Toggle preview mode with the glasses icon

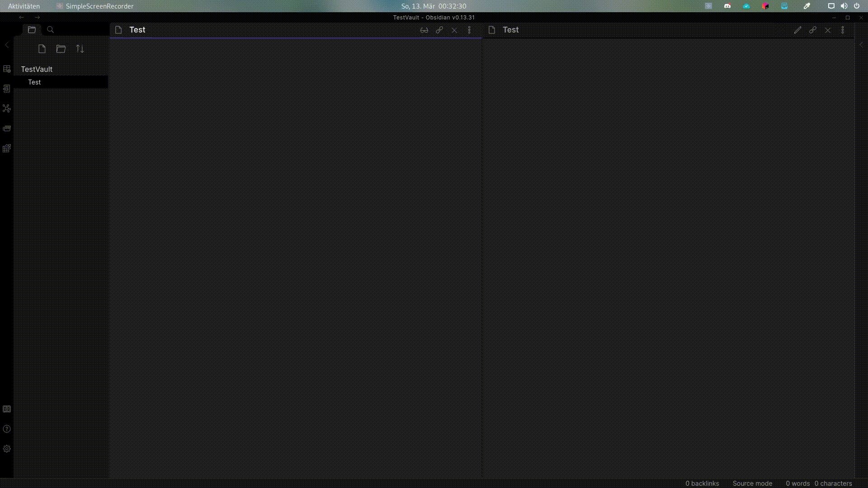[x=424, y=30]
